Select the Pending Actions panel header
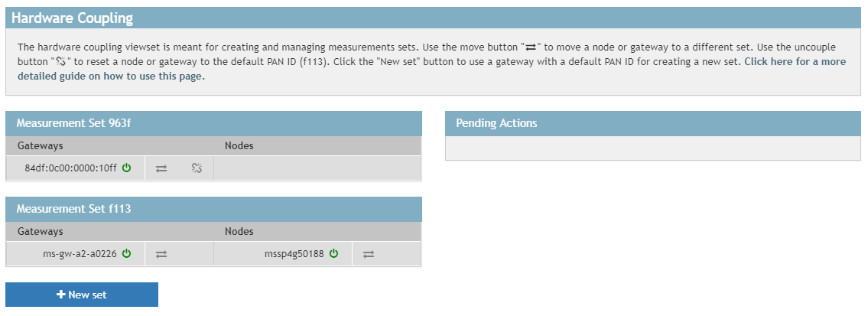 pyautogui.click(x=496, y=123)
